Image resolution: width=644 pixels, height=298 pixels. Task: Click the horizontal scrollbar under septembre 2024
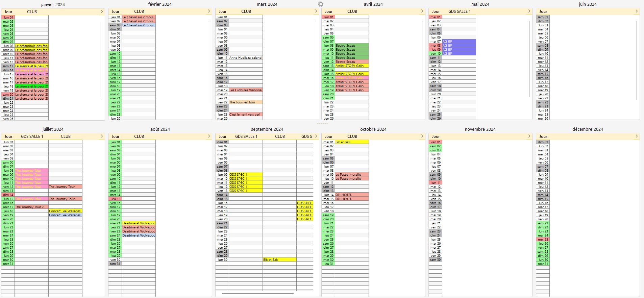(x=257, y=294)
